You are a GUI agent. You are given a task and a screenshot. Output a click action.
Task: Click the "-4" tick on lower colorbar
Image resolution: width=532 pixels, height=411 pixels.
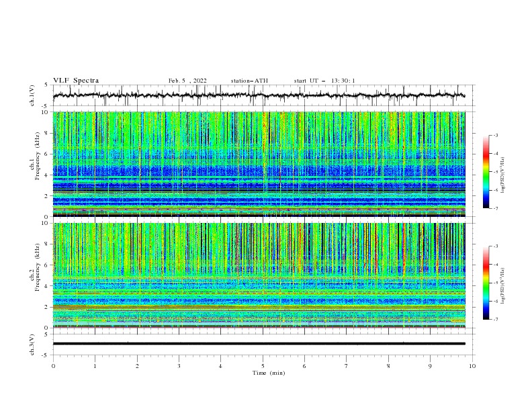[495, 265]
